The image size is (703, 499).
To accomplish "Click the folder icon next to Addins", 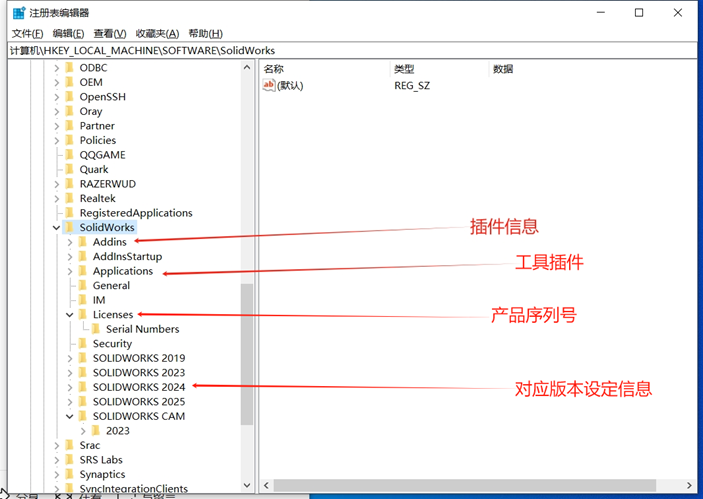I will [x=83, y=242].
